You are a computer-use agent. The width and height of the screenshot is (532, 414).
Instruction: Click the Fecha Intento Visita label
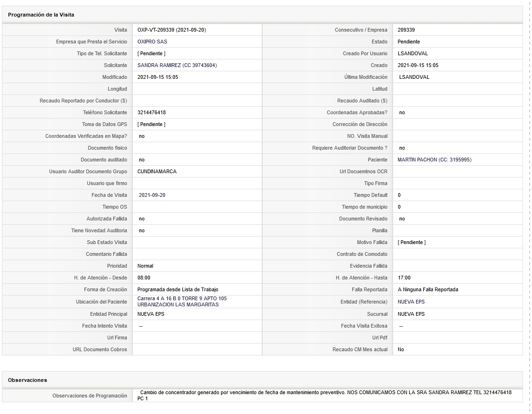point(104,326)
